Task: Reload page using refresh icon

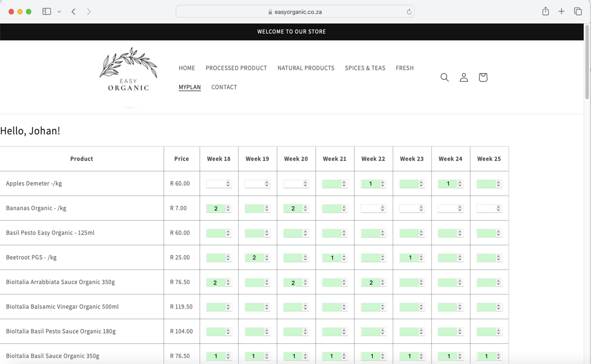Action: click(x=409, y=12)
